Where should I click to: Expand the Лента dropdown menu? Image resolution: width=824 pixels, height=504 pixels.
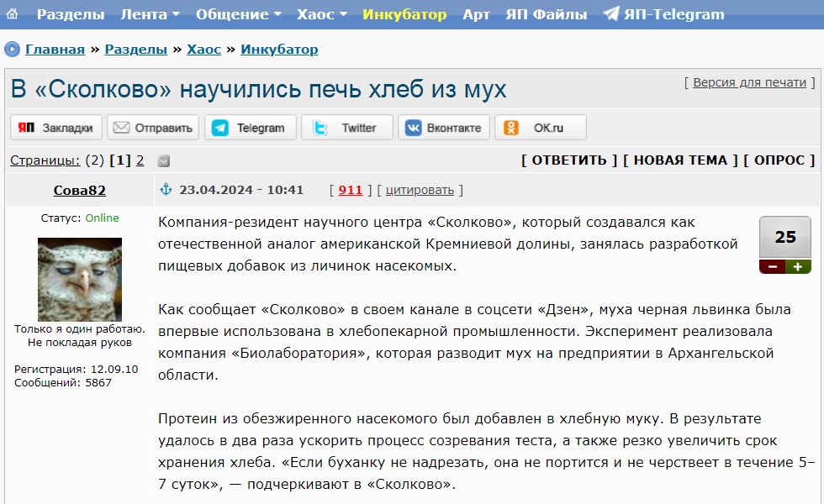pyautogui.click(x=151, y=14)
